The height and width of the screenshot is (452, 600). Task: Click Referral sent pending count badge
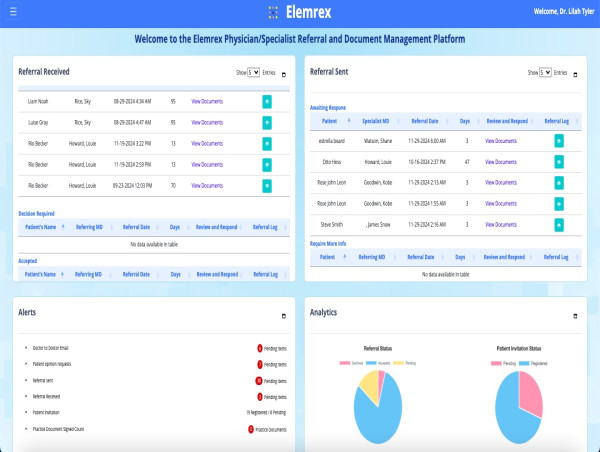[x=259, y=381]
